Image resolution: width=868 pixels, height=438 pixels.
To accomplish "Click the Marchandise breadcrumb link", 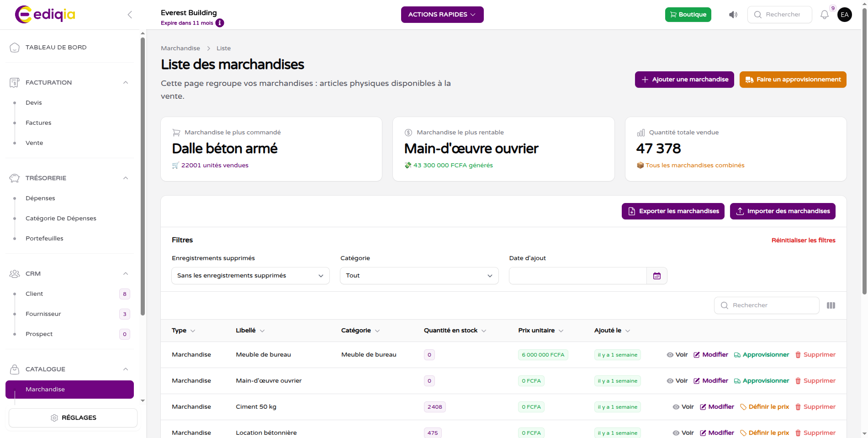I will tap(180, 48).
